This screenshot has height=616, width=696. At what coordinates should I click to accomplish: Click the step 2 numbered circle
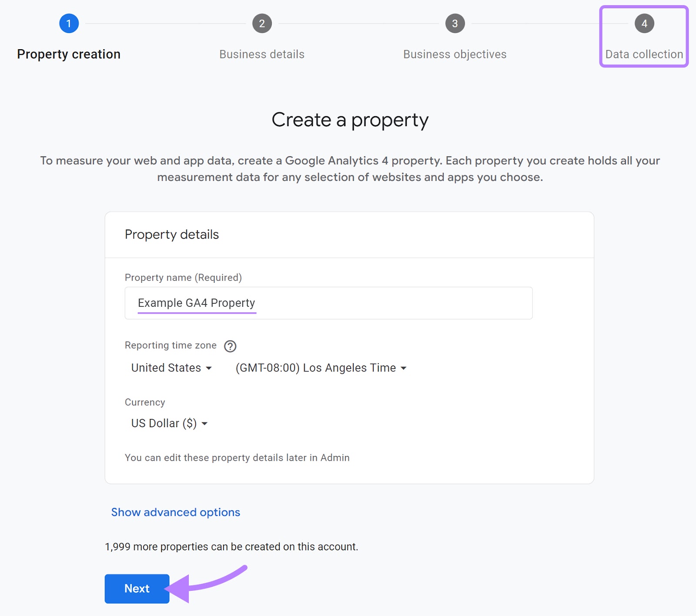261,23
